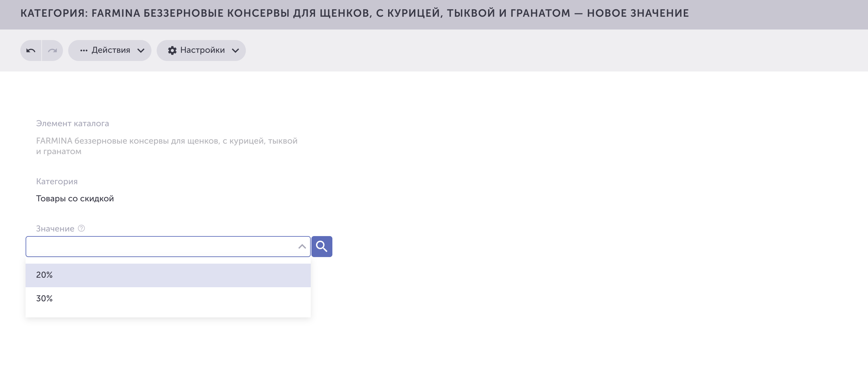This screenshot has height=381, width=868.
Task: Click the magnifier search button beside Значение
Action: pyautogui.click(x=322, y=247)
